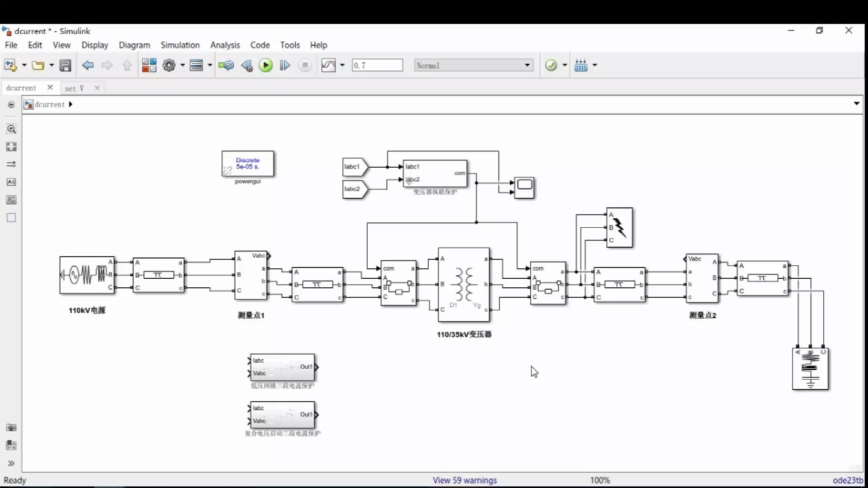Open the Library Browser

[149, 66]
